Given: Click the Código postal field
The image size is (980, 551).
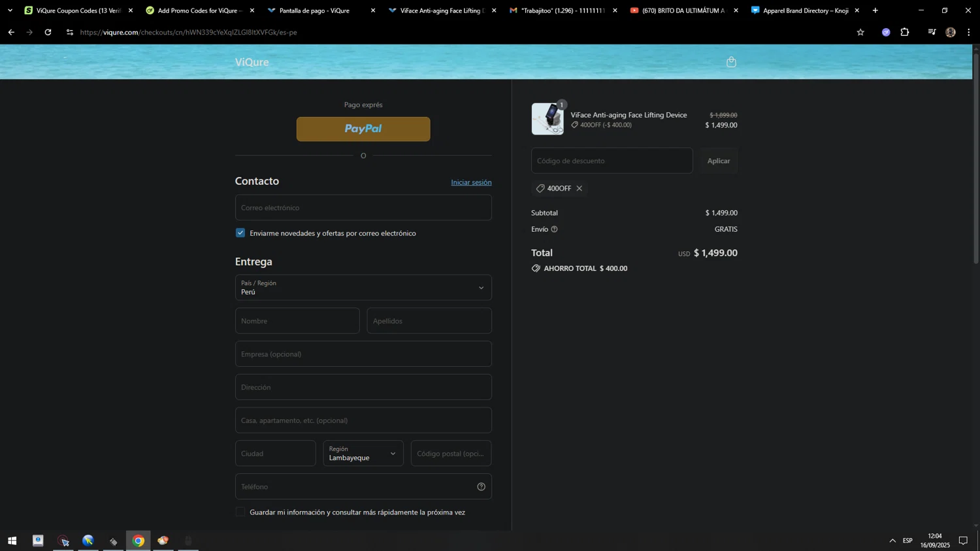Looking at the screenshot, I should click(x=451, y=453).
